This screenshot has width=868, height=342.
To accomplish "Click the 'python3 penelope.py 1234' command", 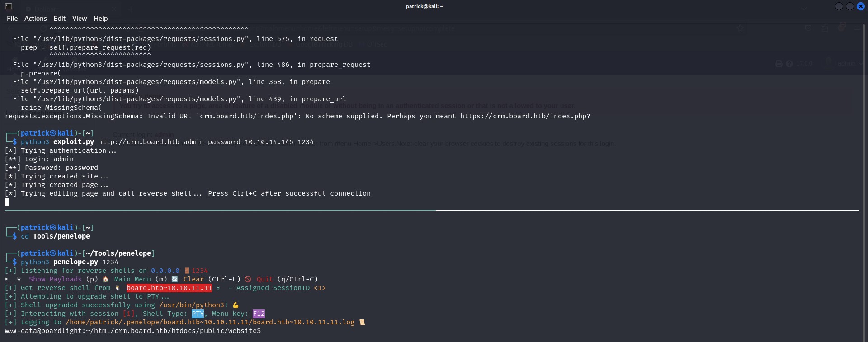I will click(x=69, y=262).
